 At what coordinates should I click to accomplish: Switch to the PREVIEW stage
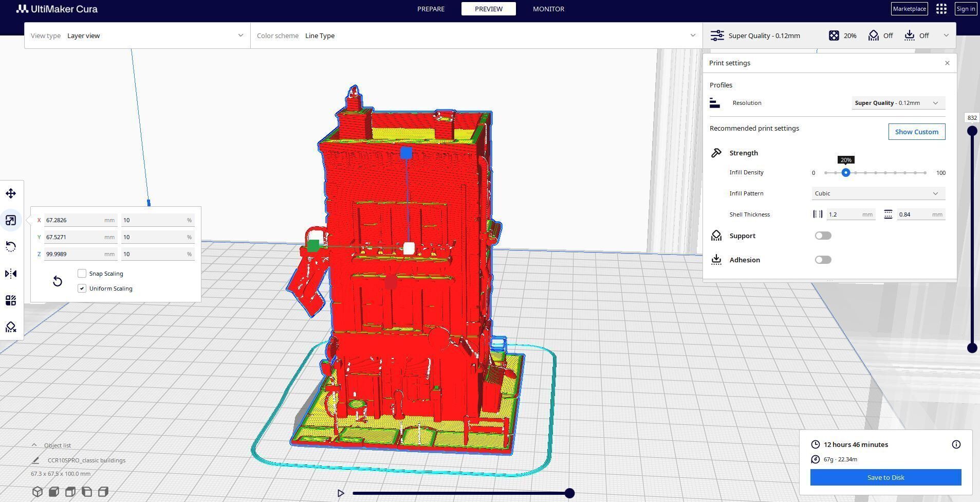coord(488,9)
